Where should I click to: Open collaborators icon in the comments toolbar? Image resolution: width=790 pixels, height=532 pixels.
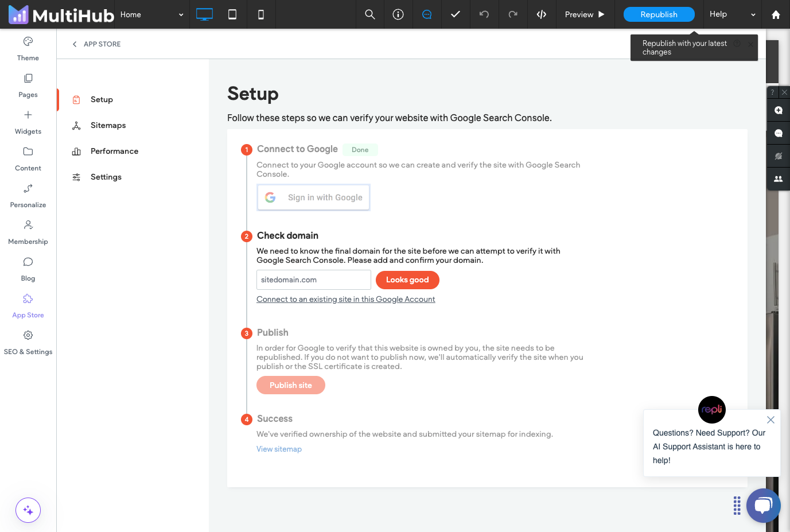(779, 179)
